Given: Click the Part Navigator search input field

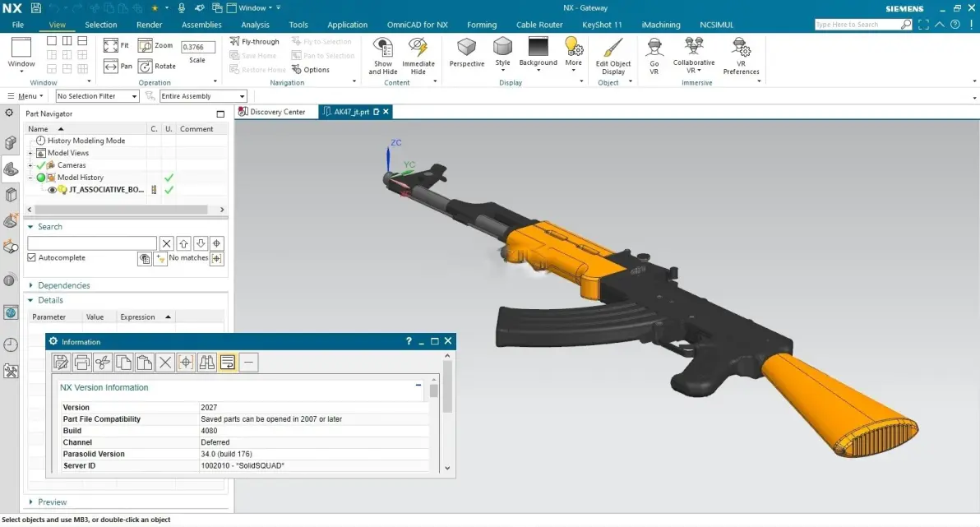Looking at the screenshot, I should point(92,243).
